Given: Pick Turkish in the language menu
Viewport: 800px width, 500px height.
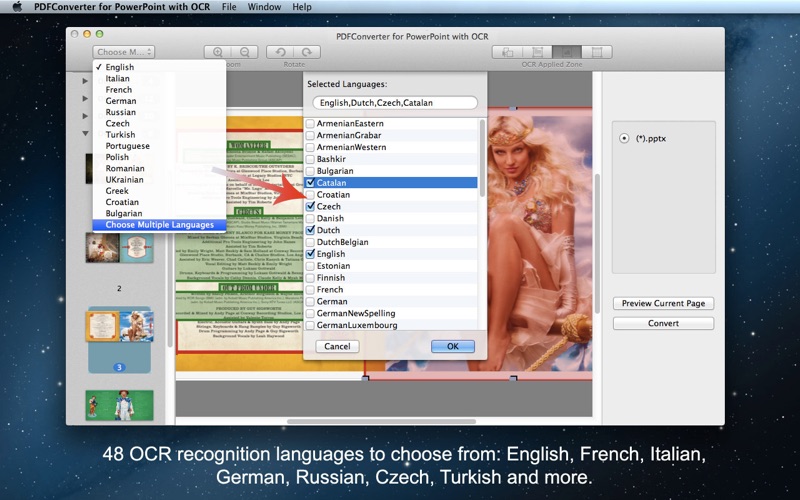Looking at the screenshot, I should [x=159, y=135].
